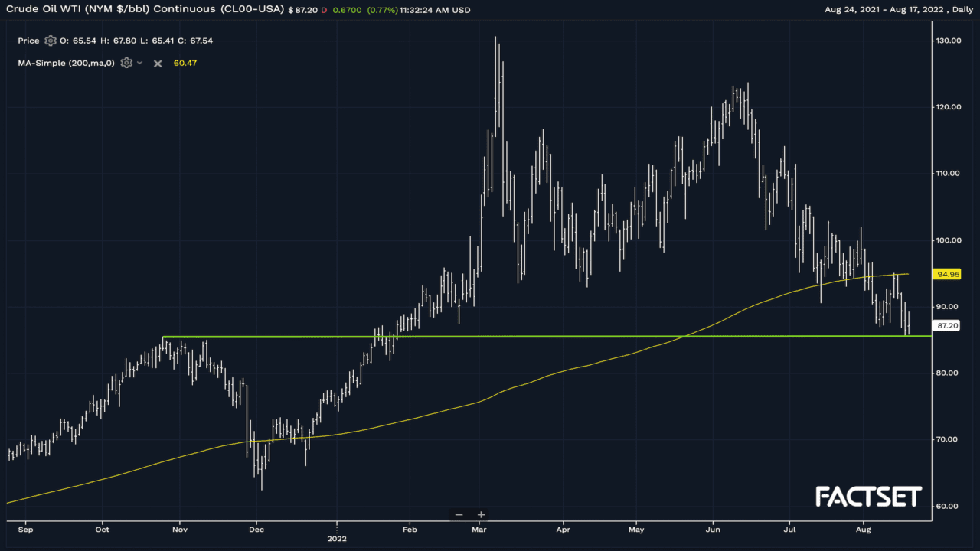This screenshot has height=551, width=980.
Task: Click the red D delayed indicator
Action: (323, 10)
